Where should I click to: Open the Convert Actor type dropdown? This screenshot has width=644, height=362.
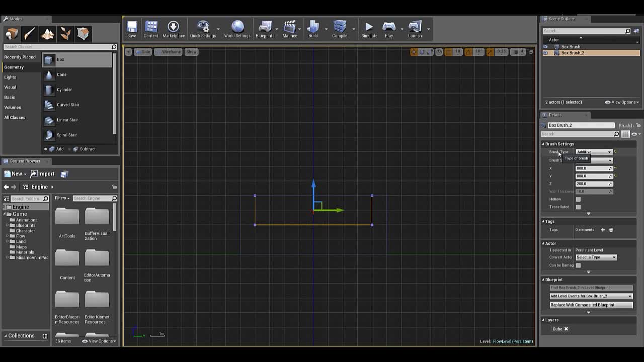click(596, 257)
